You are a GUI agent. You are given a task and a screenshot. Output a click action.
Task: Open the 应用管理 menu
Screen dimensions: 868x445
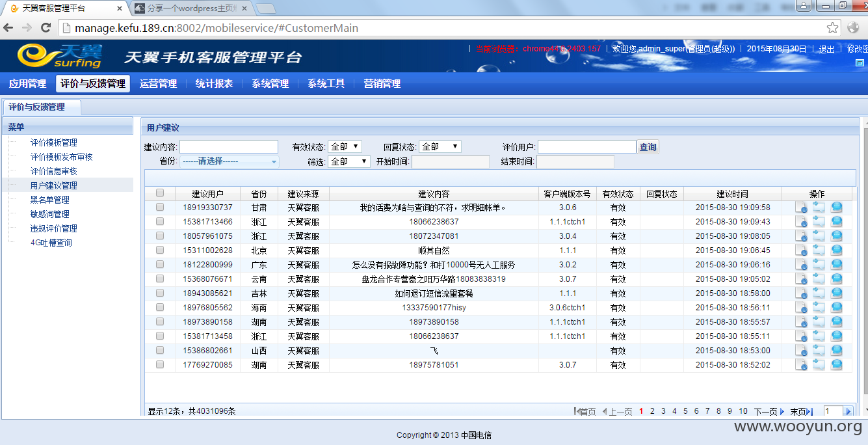[x=27, y=83]
